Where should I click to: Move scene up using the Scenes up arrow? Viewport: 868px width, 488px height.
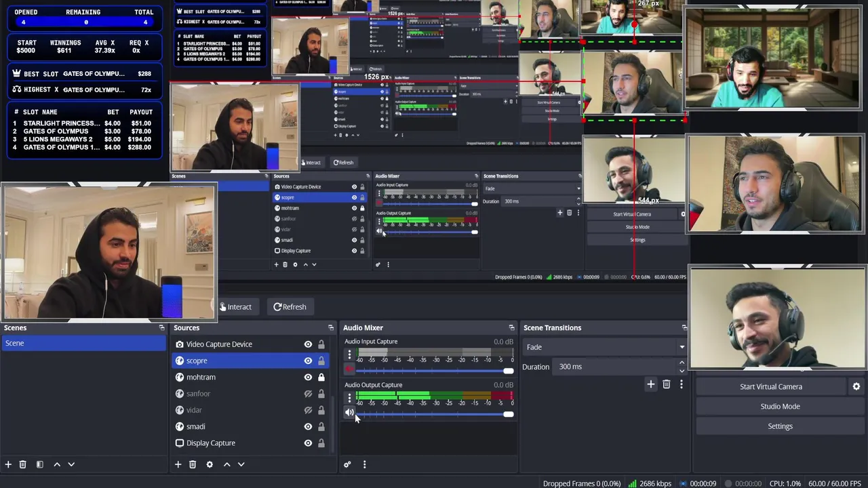[57, 464]
